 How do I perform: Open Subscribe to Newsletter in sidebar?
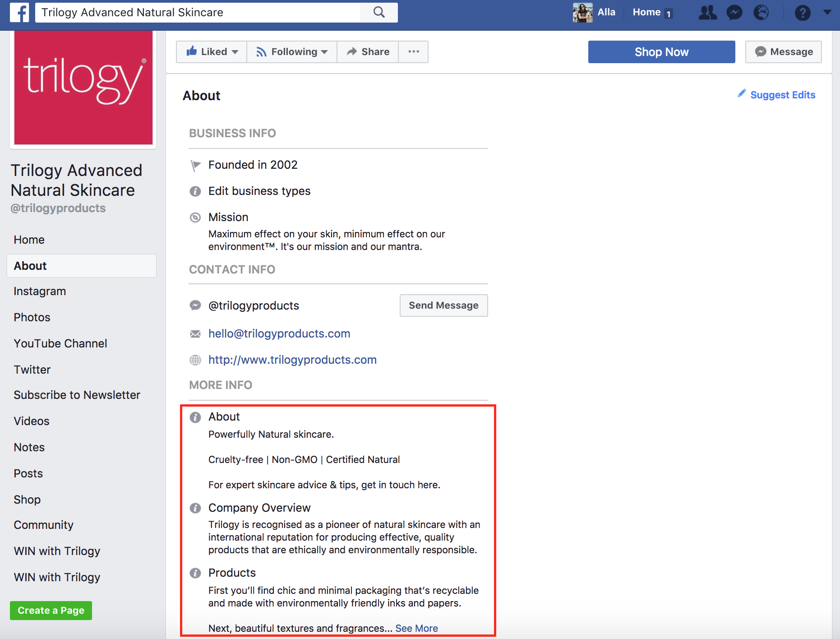(77, 395)
